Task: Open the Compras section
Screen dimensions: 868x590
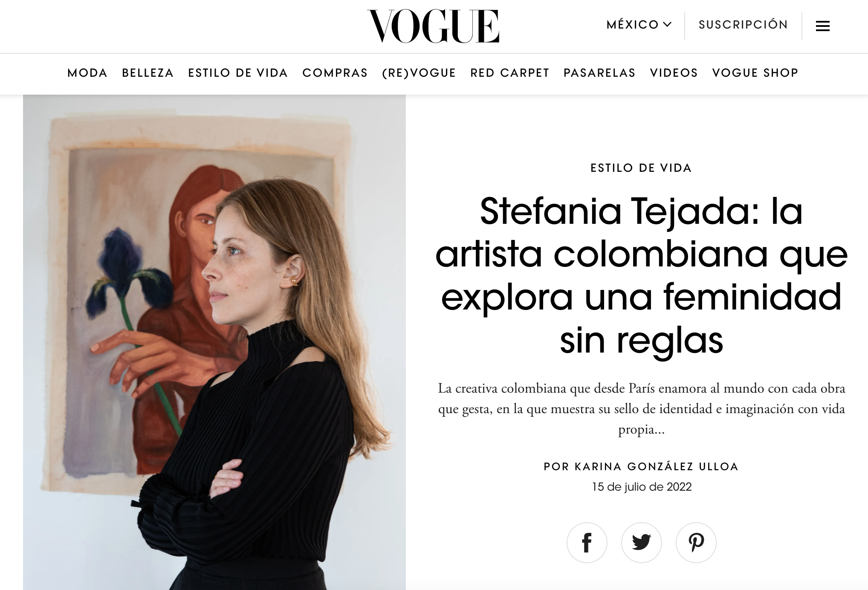Action: tap(335, 73)
